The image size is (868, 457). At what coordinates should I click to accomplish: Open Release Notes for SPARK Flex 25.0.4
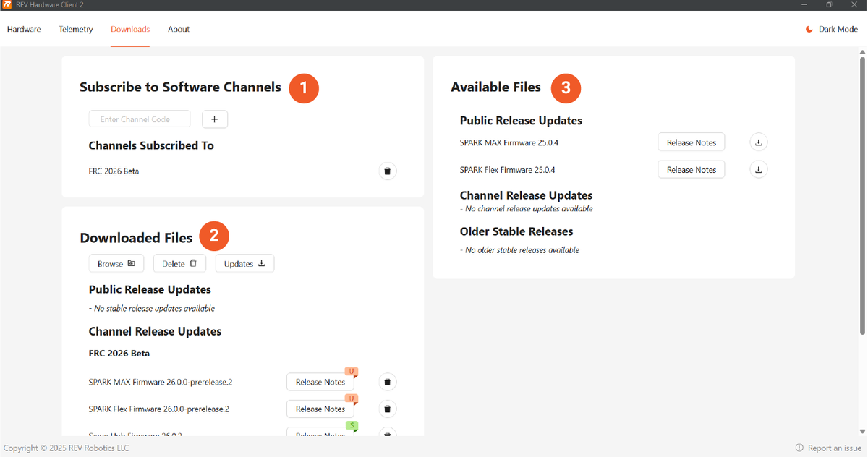point(691,170)
